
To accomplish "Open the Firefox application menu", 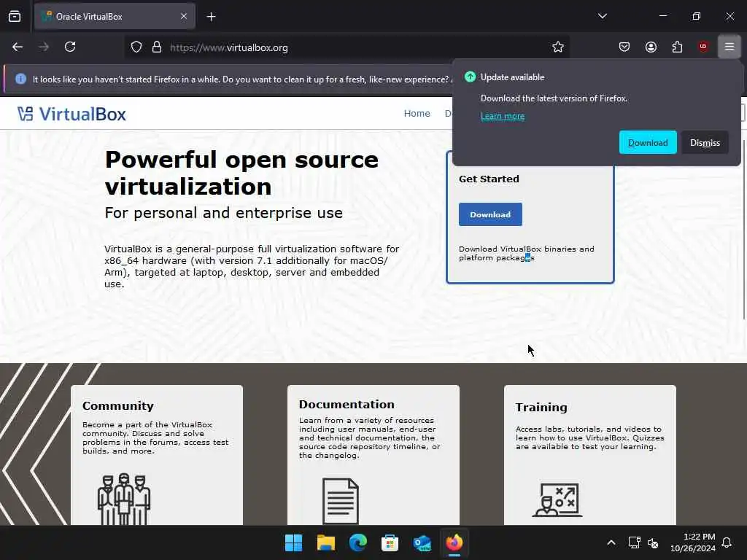I will pos(729,47).
